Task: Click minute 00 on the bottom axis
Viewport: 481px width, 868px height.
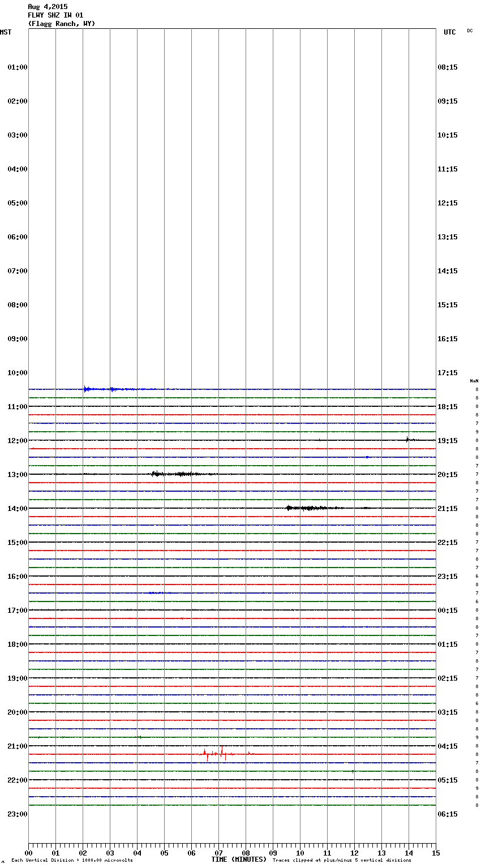Action: pyautogui.click(x=28, y=853)
